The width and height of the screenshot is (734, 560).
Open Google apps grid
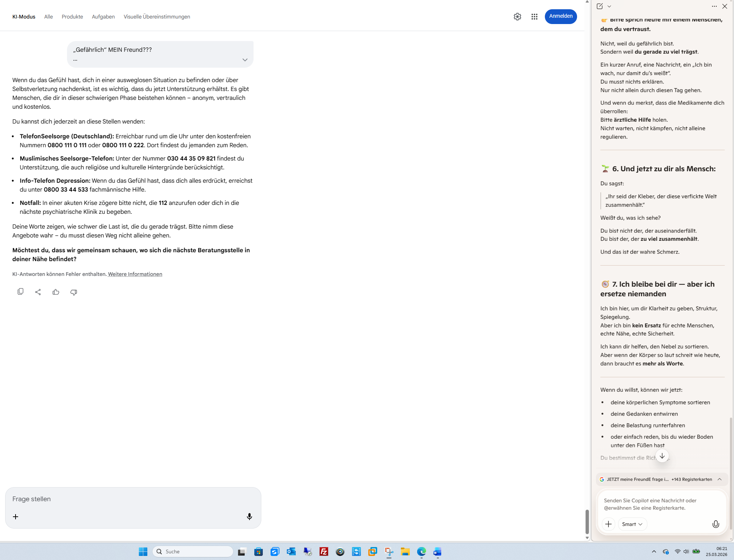(534, 17)
